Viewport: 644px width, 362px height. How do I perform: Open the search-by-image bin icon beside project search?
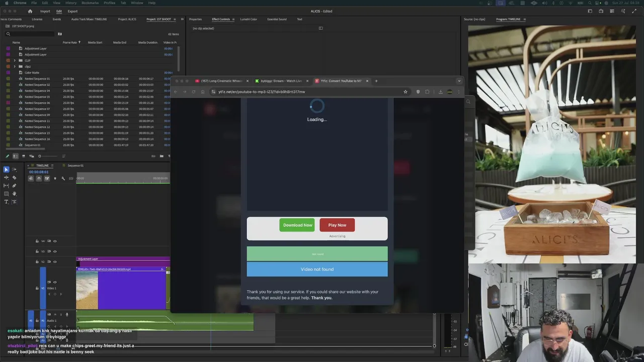pyautogui.click(x=59, y=34)
